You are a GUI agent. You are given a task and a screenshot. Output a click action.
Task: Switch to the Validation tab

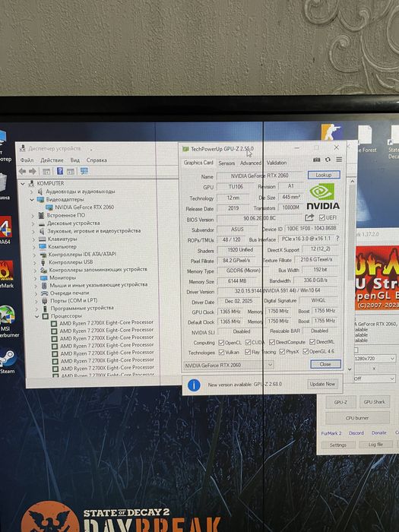click(x=277, y=163)
